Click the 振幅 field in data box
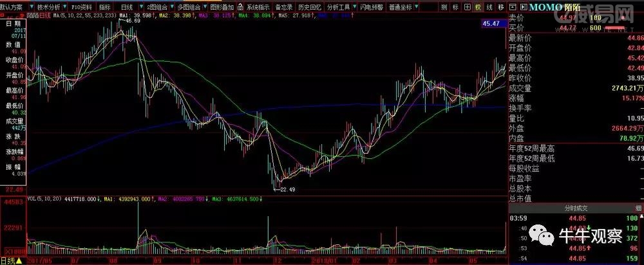This screenshot has width=644, height=265. click(13, 167)
